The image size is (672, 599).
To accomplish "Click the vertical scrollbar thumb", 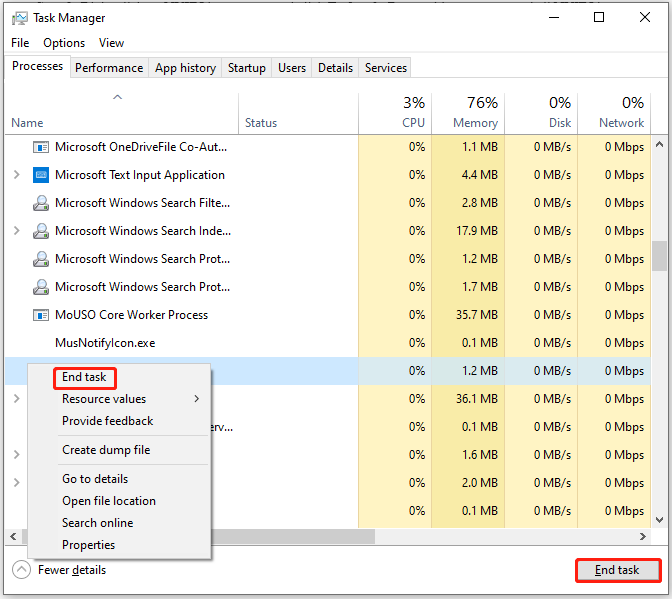I will 660,256.
